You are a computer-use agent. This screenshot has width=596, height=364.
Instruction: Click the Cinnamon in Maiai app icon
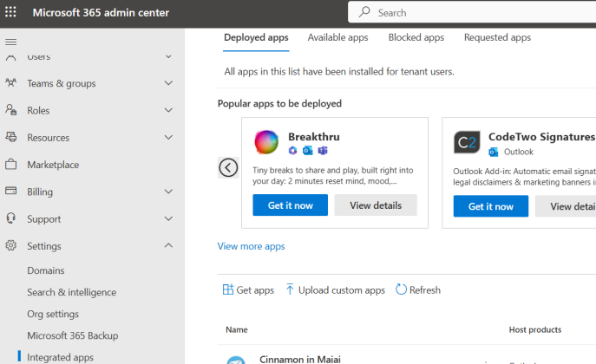coord(237,361)
